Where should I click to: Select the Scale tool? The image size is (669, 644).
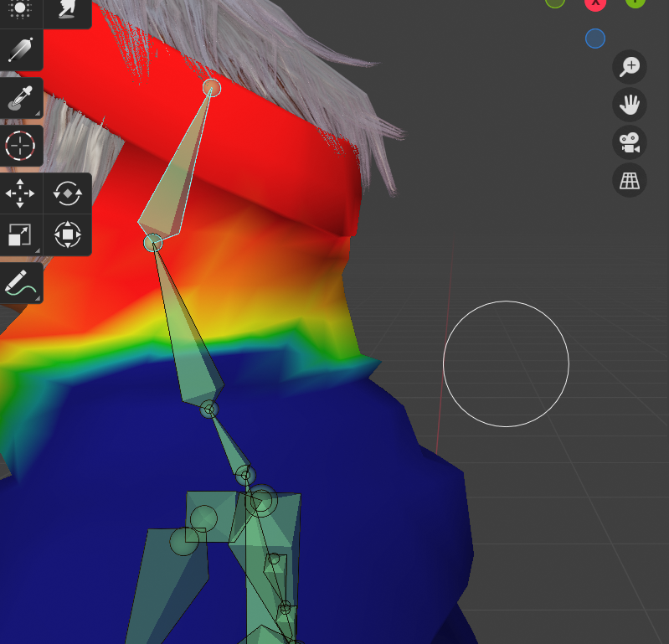point(20,234)
